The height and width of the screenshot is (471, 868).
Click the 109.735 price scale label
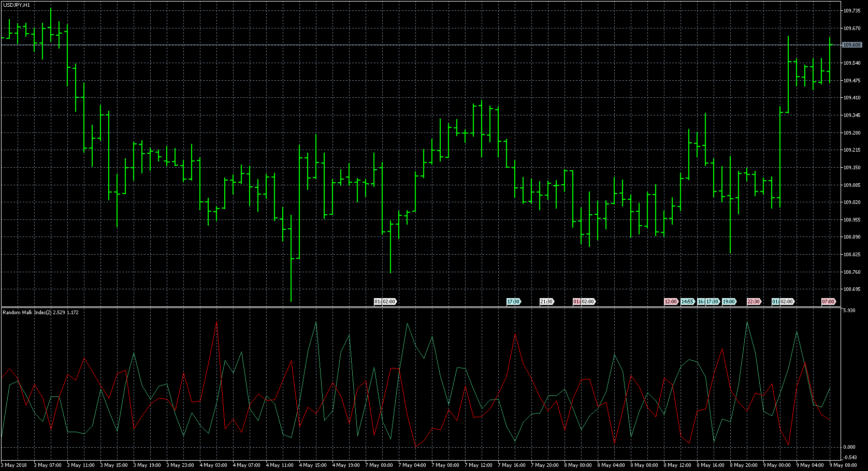pos(852,10)
